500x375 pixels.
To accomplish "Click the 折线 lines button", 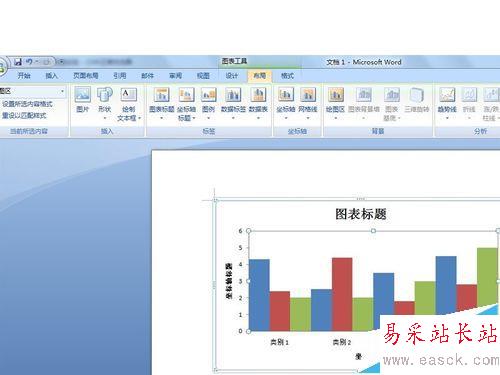I will tap(469, 103).
